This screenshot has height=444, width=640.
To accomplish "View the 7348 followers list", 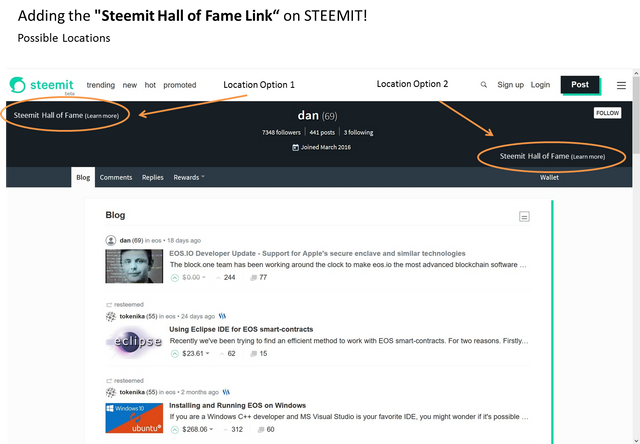I will 281,132.
